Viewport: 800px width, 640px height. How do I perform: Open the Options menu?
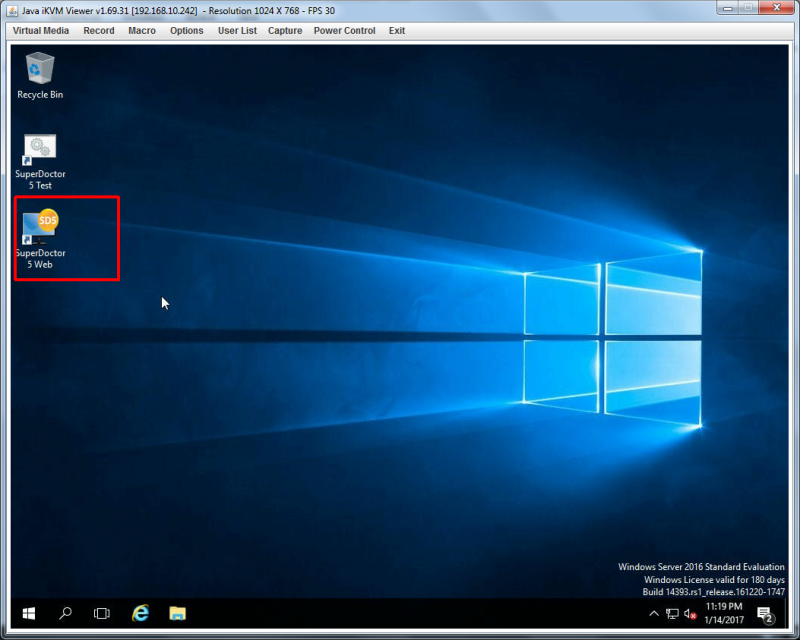tap(187, 31)
